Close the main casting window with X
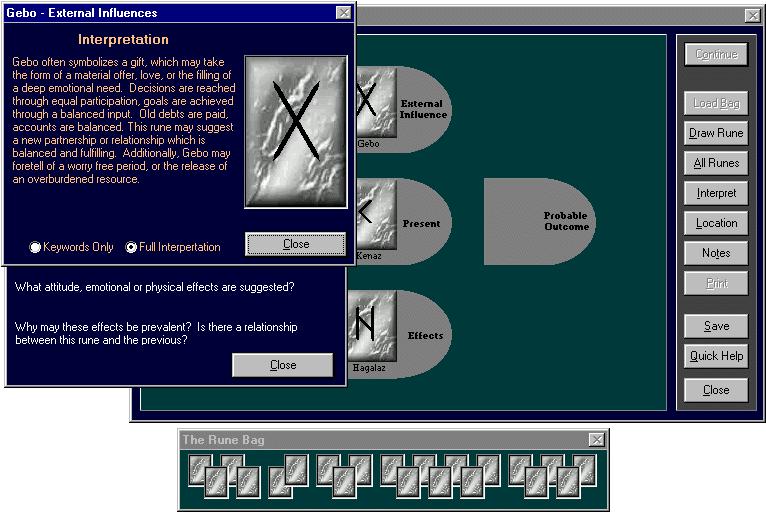 (x=753, y=16)
